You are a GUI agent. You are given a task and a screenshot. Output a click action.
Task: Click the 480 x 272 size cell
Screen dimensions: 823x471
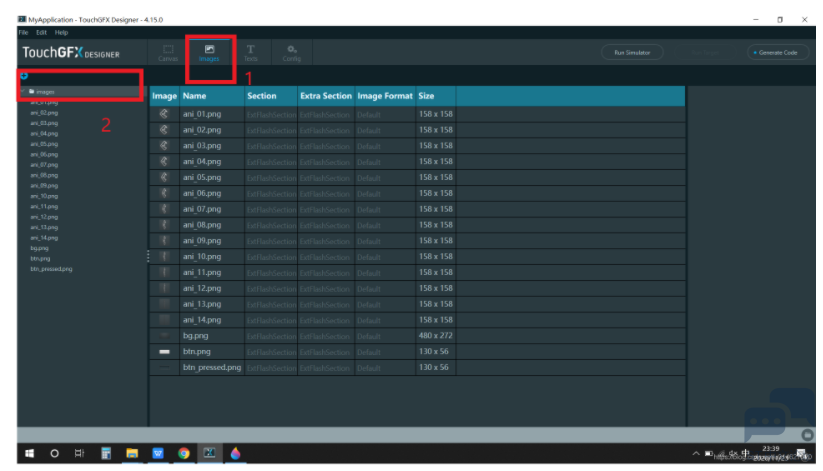click(x=436, y=336)
